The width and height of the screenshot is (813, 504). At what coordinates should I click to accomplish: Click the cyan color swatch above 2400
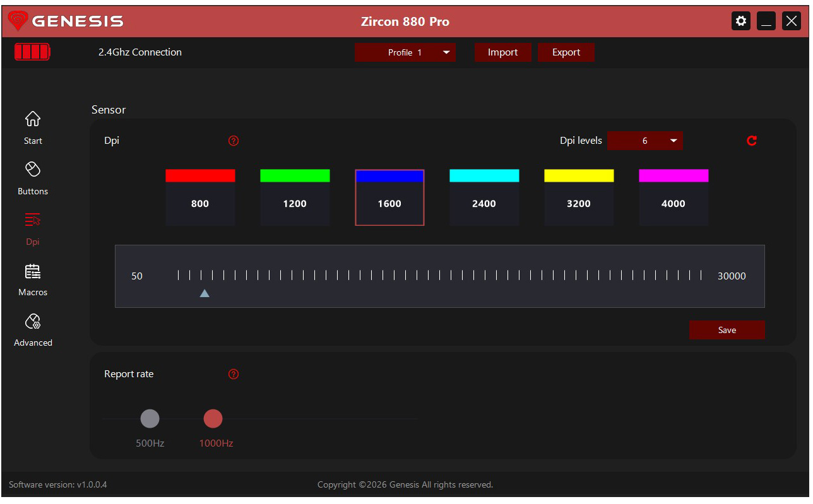coord(484,175)
